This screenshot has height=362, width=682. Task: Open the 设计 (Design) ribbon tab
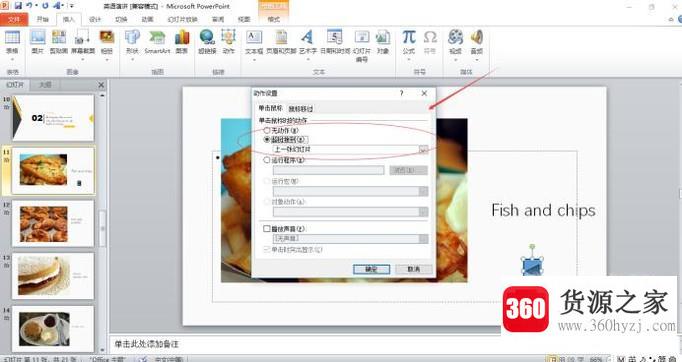click(x=95, y=19)
